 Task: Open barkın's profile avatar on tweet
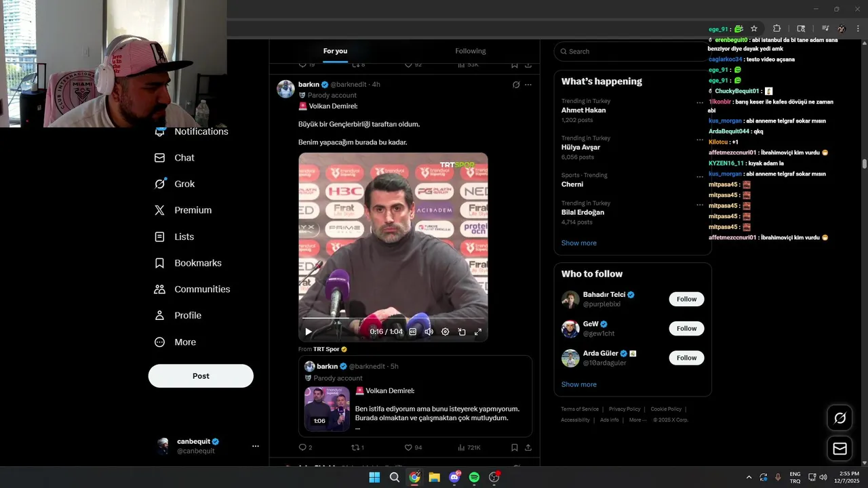(286, 89)
